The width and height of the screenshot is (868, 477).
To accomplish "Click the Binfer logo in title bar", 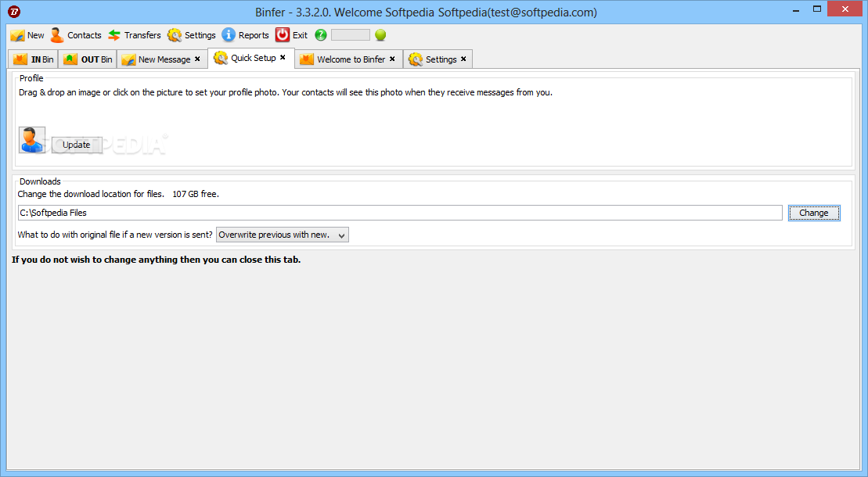I will (x=14, y=11).
